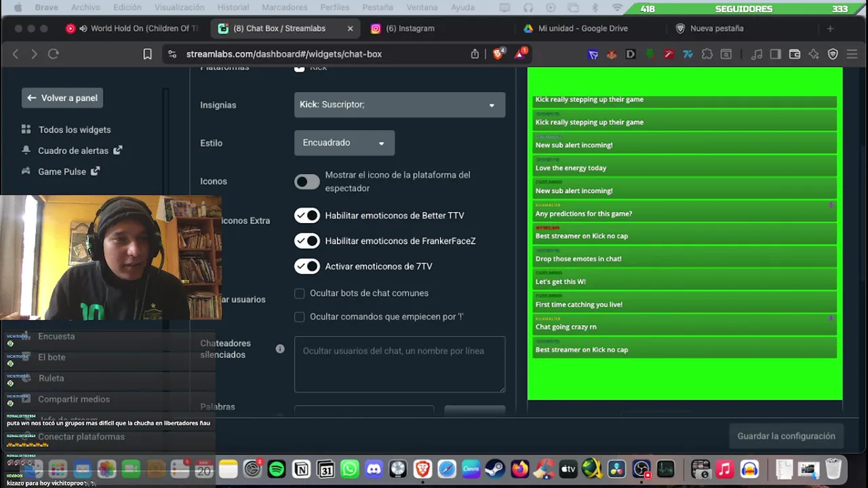Click the Bluetooth icon in the menu bar
Viewport: 868px width, 488px height.
595,7
